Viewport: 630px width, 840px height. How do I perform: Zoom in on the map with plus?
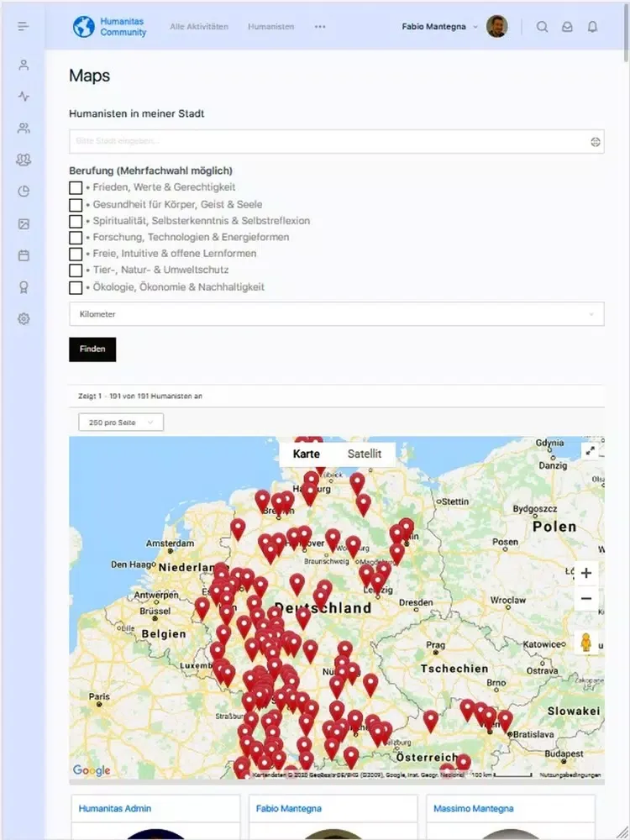pyautogui.click(x=586, y=573)
